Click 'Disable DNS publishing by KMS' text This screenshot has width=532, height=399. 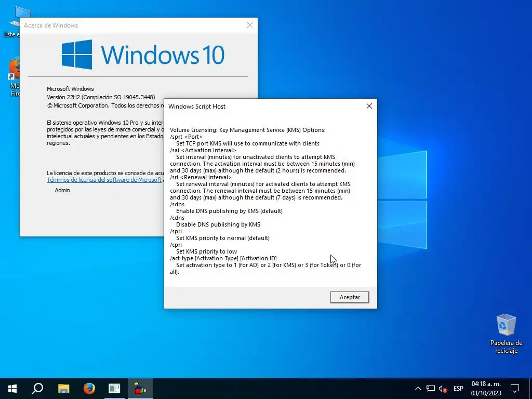point(218,224)
